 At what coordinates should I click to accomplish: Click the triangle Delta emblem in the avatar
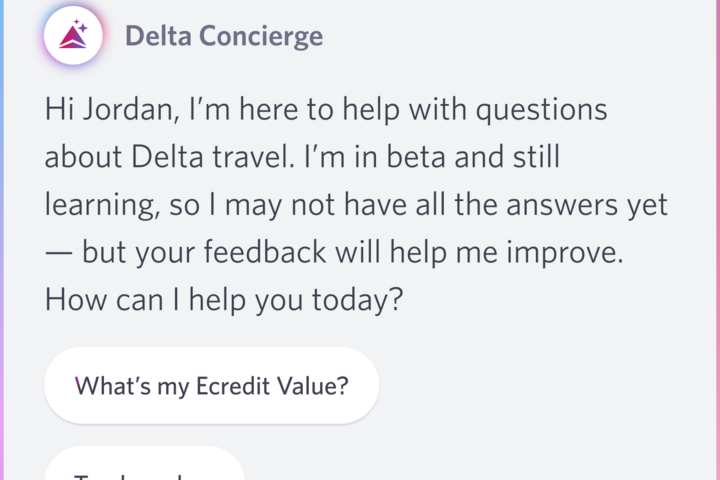coord(71,40)
